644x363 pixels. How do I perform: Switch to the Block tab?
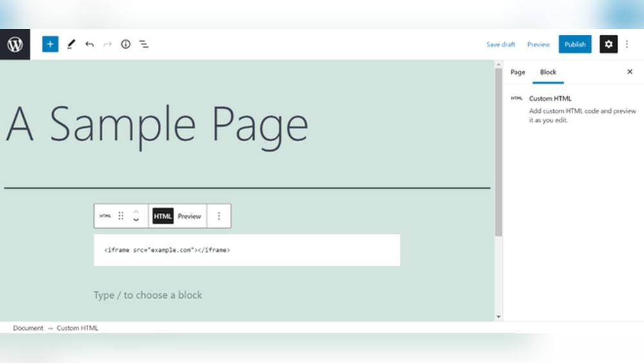[548, 72]
